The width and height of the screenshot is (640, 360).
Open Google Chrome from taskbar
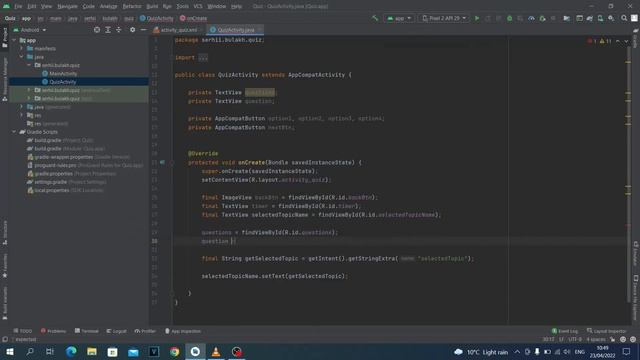point(174,352)
